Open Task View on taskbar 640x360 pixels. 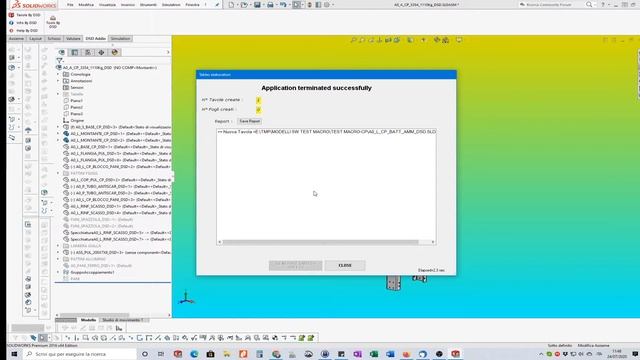[x=161, y=354]
